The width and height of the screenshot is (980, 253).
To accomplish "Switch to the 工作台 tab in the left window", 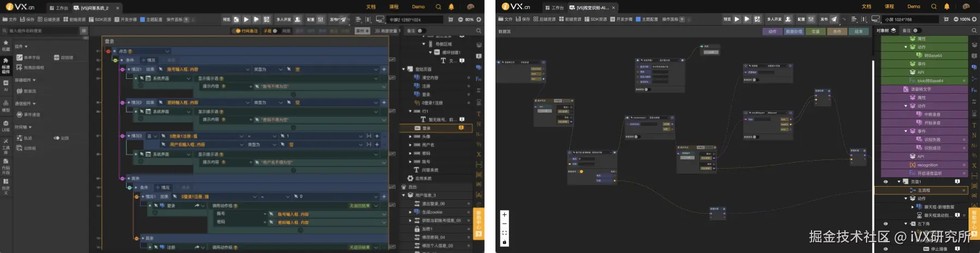I will coord(59,8).
